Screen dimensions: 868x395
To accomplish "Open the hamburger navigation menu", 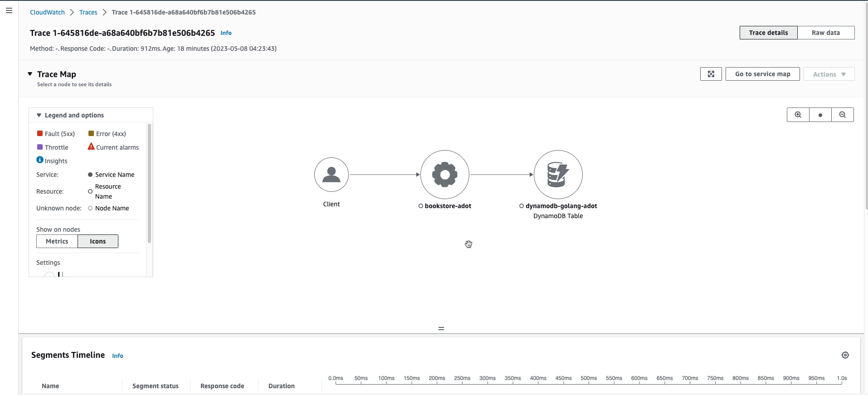I will (x=9, y=10).
